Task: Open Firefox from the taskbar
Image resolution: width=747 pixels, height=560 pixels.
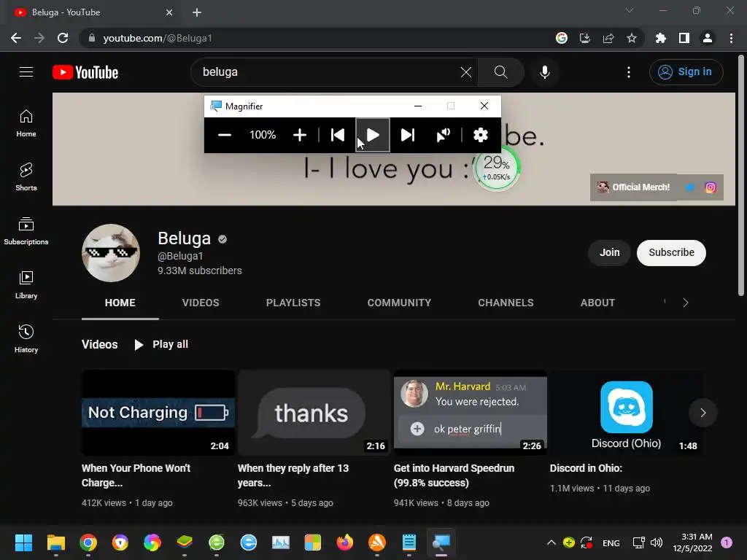Action: [x=345, y=542]
